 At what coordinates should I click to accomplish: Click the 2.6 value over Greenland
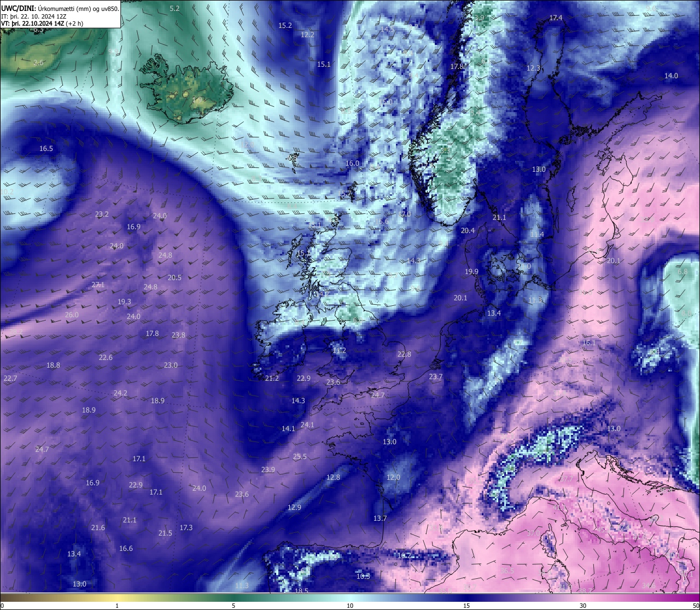click(x=38, y=62)
